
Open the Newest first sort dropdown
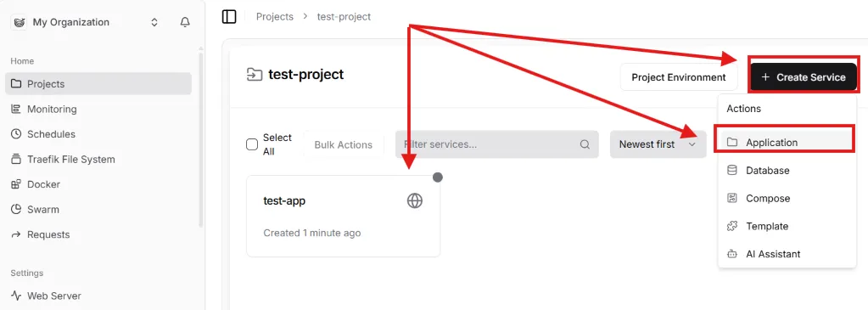click(658, 144)
